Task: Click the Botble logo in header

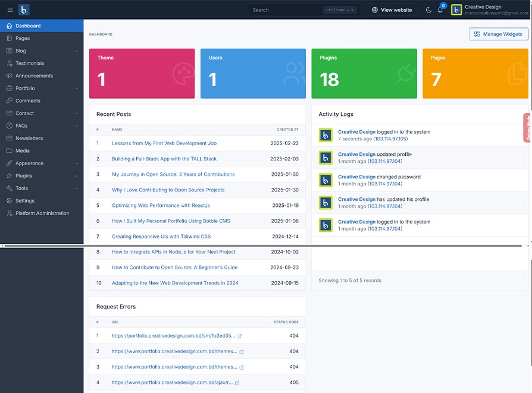Action: (24, 10)
